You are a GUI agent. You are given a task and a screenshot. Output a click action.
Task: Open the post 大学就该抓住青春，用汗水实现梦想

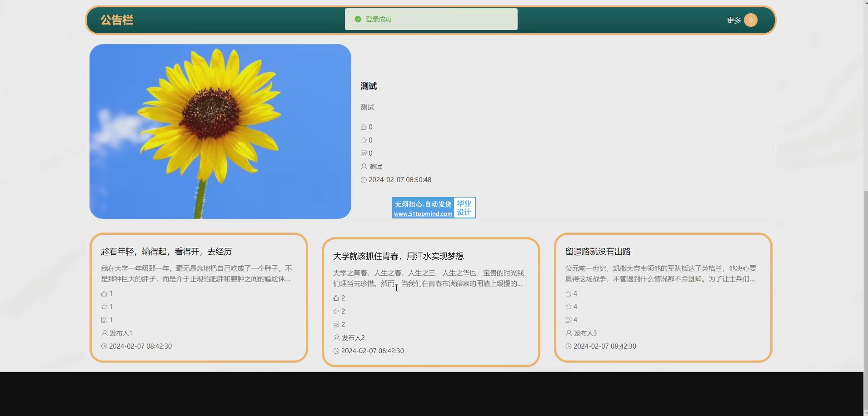click(x=399, y=256)
